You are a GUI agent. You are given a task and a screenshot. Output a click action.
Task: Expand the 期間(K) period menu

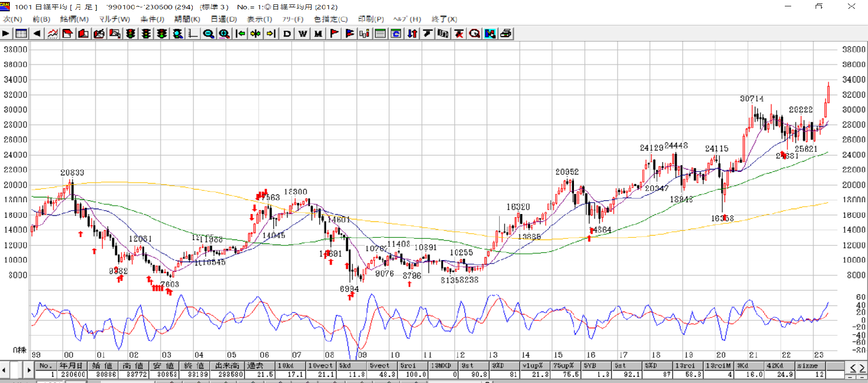tap(187, 19)
